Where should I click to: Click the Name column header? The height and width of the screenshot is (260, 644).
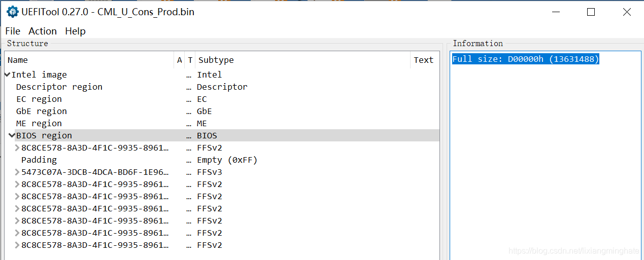pos(89,60)
